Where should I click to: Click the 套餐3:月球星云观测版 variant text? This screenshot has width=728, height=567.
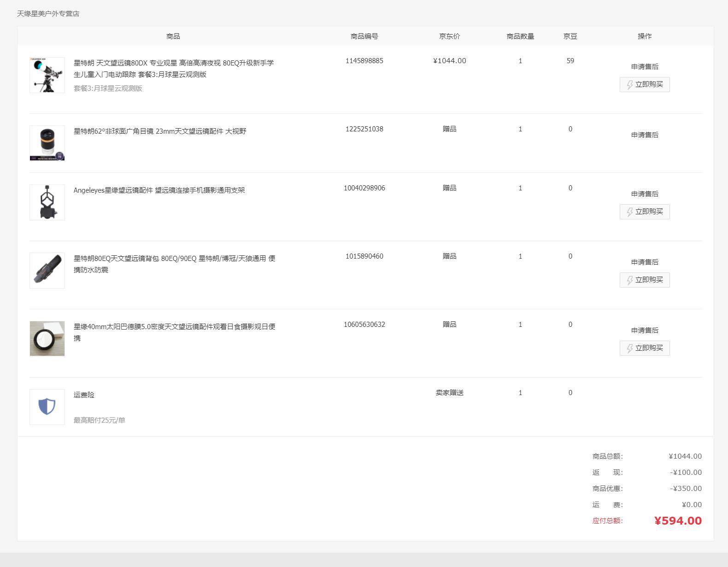click(x=108, y=89)
